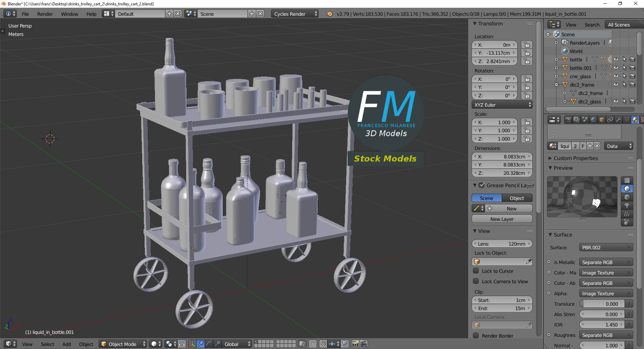Enable Lock to Cursor checkbox
The width and height of the screenshot is (644, 349).
(476, 271)
